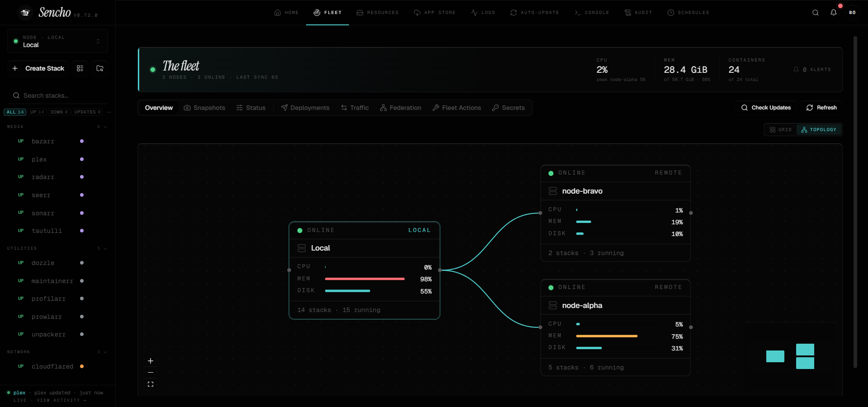Filter stacks by UPDATES 0

click(87, 112)
